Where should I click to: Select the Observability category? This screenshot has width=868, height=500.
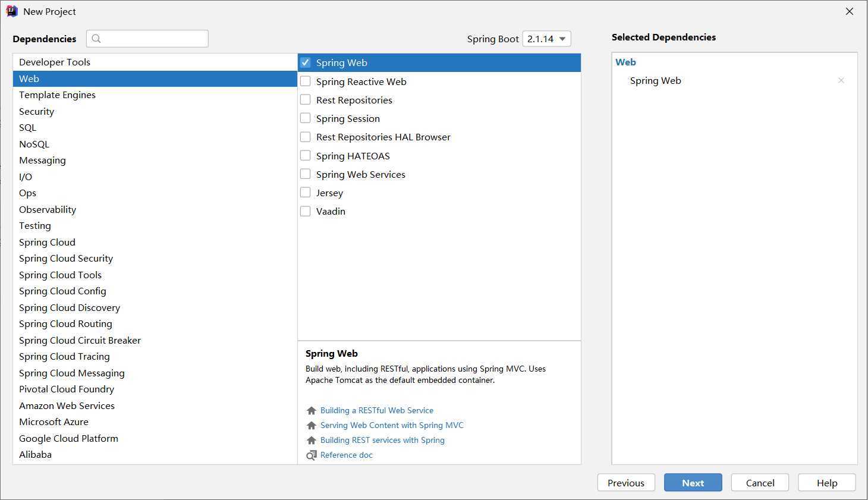[x=155, y=209]
